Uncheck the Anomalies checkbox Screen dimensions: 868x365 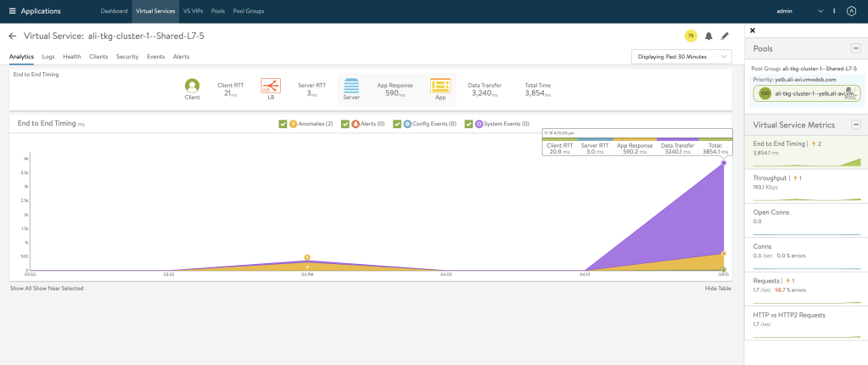pyautogui.click(x=283, y=124)
